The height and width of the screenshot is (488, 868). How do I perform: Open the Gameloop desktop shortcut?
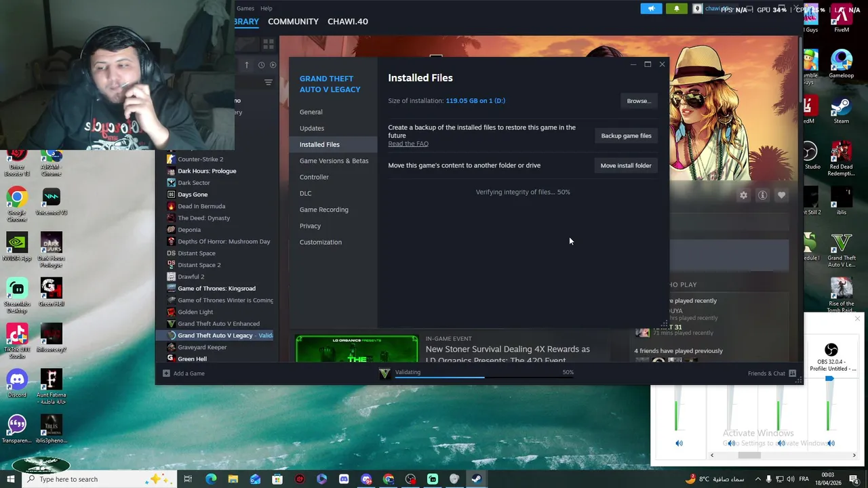[841, 64]
